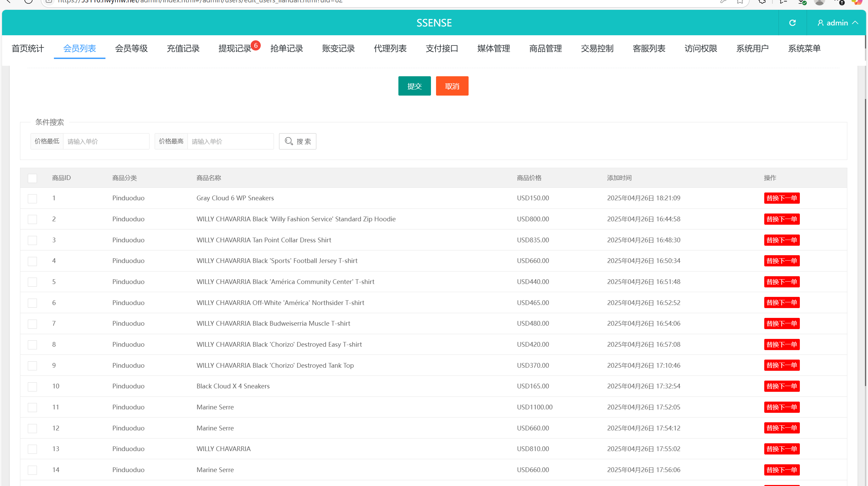Image resolution: width=868 pixels, height=486 pixels.
Task: Toggle the select-all header checkbox
Action: click(32, 178)
